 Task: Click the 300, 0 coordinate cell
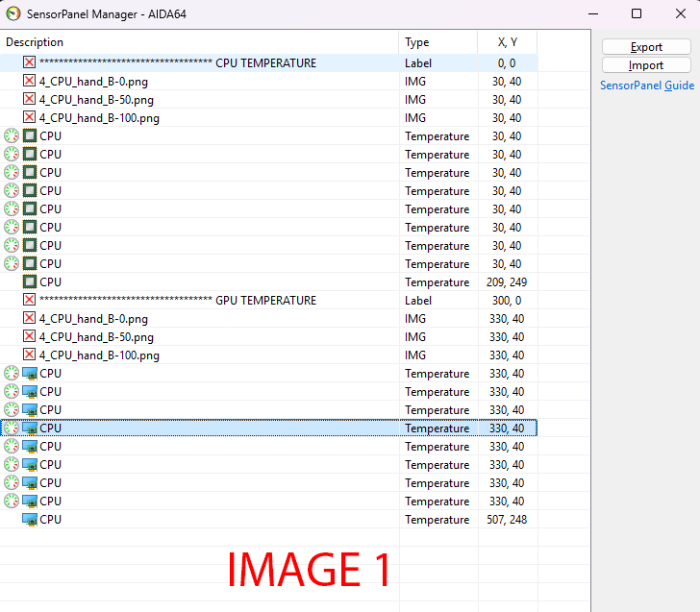tap(507, 300)
